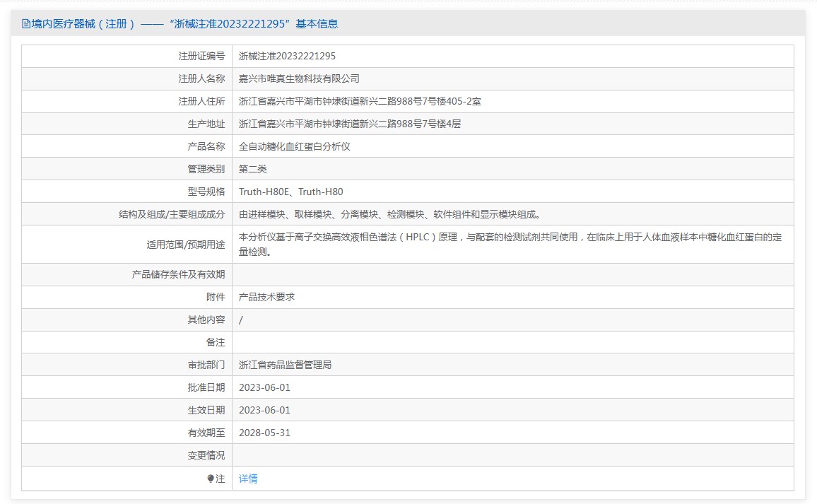Image resolution: width=817 pixels, height=504 pixels.
Task: Click the 审批部门 label
Action: coord(206,365)
